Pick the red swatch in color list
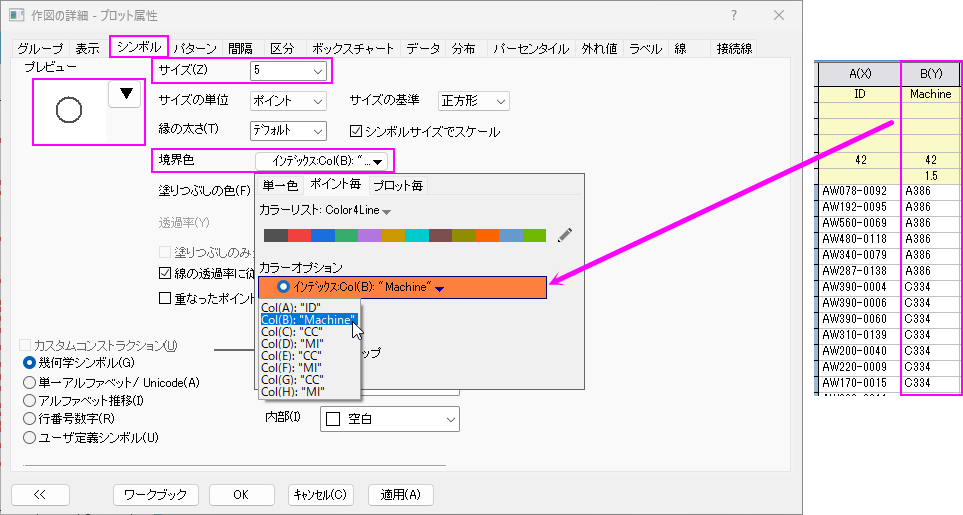Screen dimensions: 963x515 [299, 235]
